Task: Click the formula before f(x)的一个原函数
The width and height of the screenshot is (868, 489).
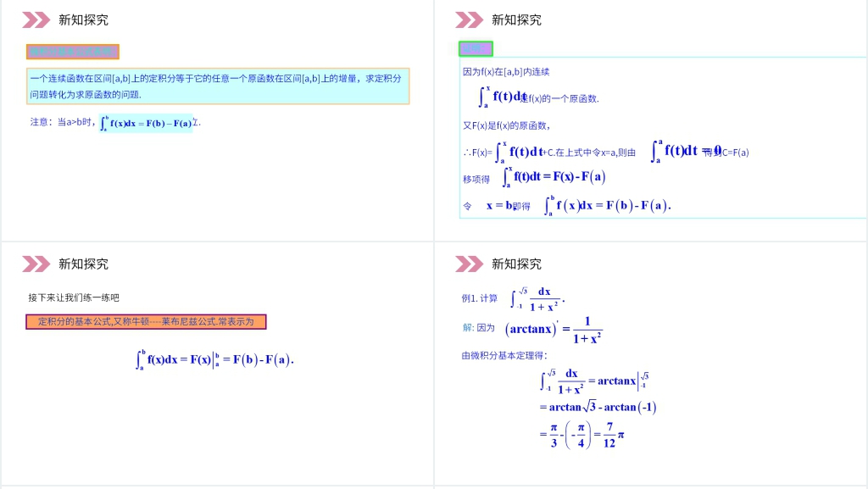Action: click(x=502, y=97)
